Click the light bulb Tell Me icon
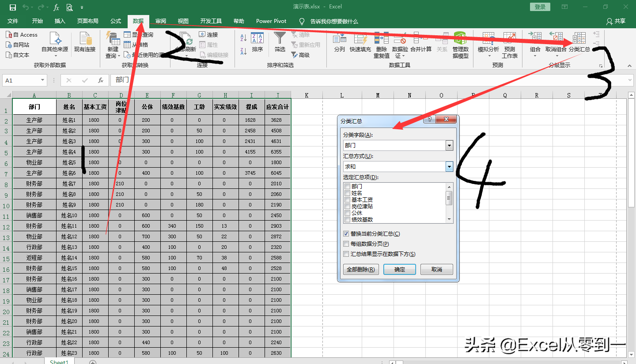The height and width of the screenshot is (364, 636). (302, 21)
